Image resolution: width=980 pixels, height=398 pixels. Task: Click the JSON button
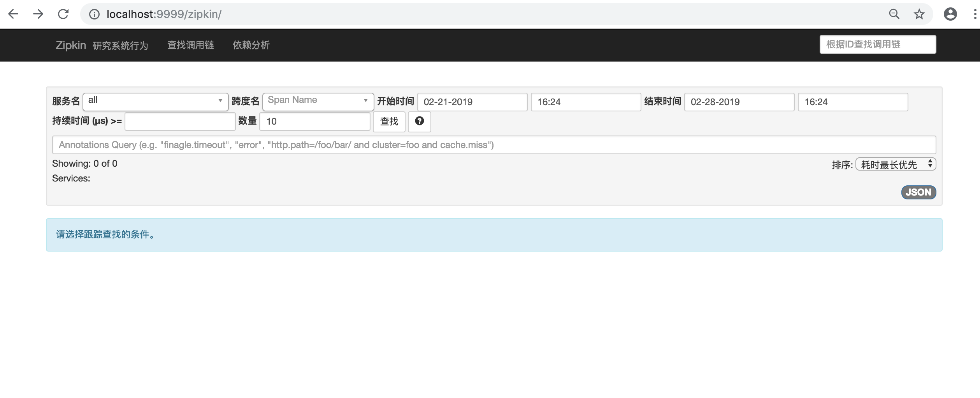pos(919,192)
